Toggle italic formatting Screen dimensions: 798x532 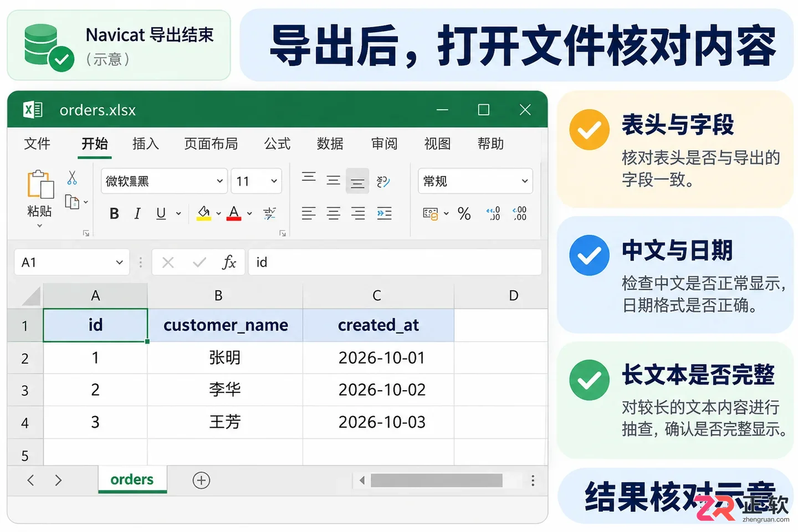coord(137,214)
